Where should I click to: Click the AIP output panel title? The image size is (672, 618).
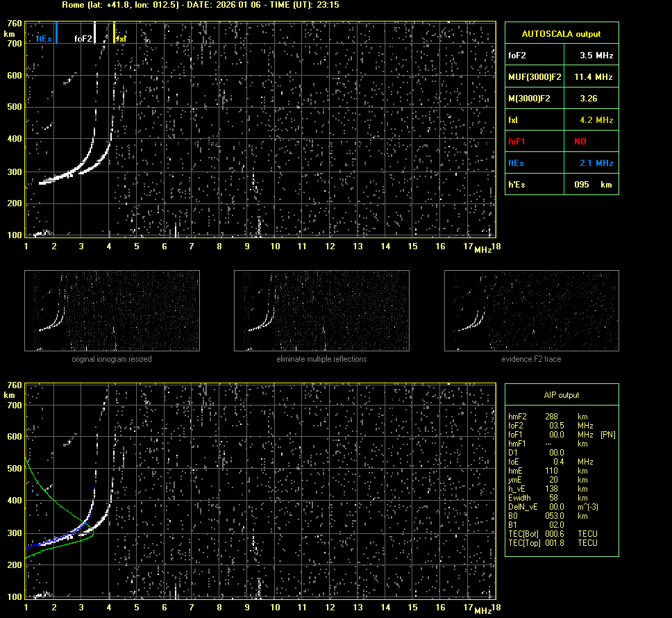coord(561,395)
